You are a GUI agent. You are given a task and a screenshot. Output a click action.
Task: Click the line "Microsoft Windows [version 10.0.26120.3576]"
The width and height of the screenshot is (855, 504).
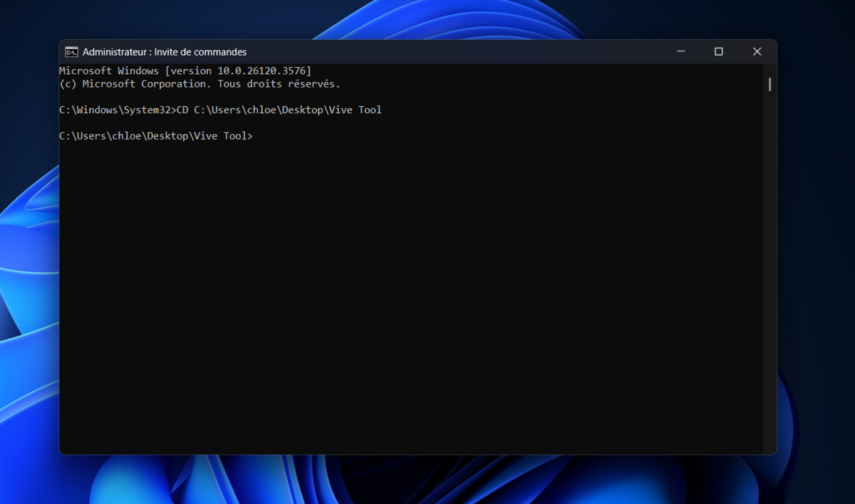tap(185, 70)
